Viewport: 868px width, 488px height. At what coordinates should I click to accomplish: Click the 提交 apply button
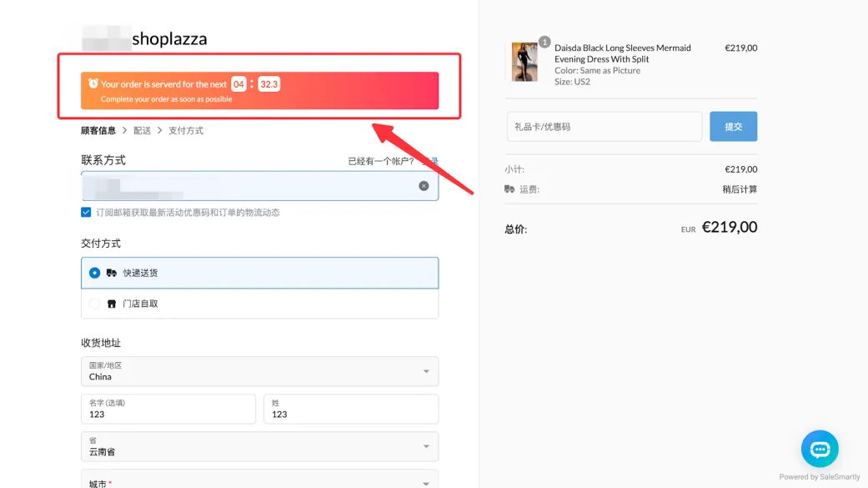click(733, 127)
